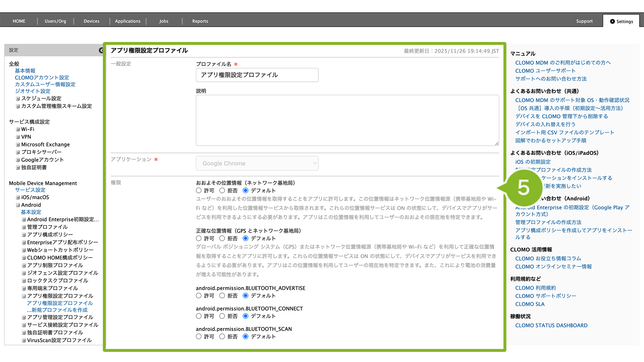This screenshot has width=644, height=362.
Task: Expand the スケジュール設定 plus icon
Action: click(18, 98)
